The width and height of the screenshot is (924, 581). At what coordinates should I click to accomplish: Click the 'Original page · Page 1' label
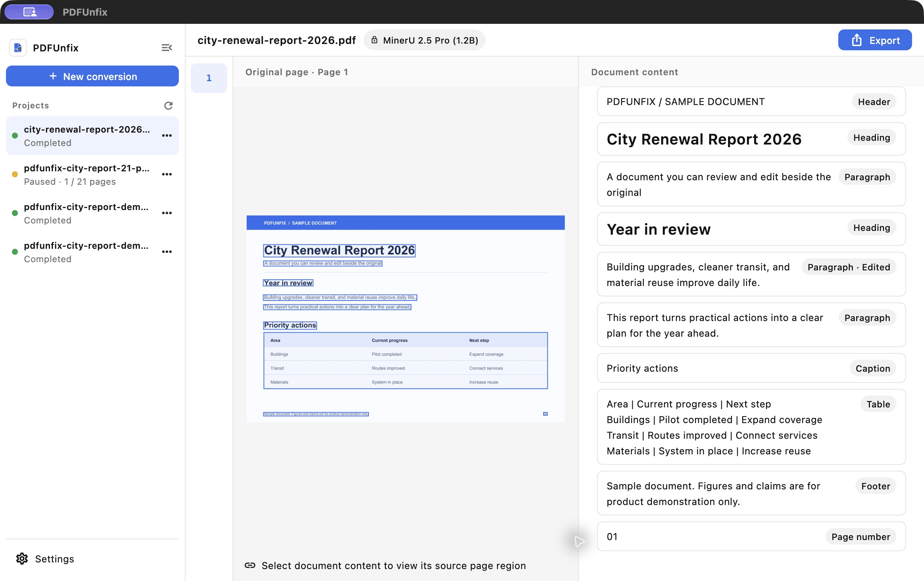(297, 72)
